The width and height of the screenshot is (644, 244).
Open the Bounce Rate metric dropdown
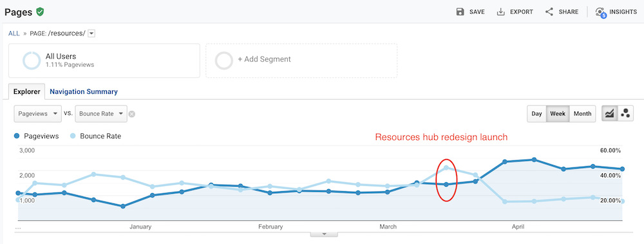tap(100, 114)
